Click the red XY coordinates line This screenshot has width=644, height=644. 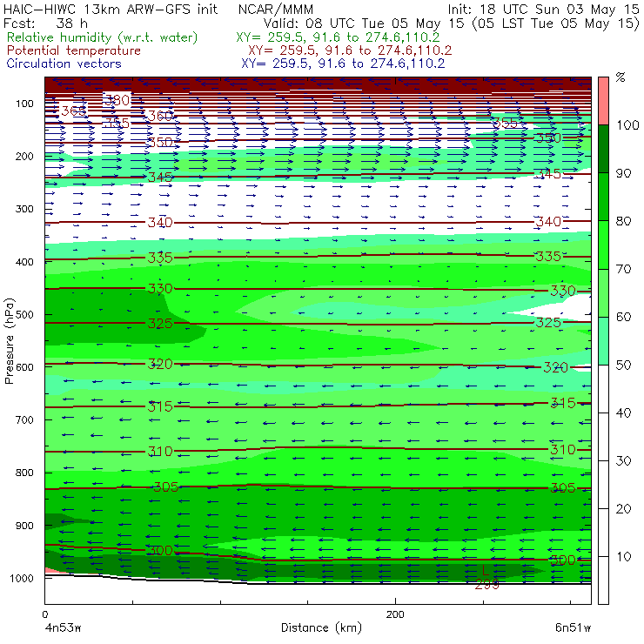tap(350, 50)
